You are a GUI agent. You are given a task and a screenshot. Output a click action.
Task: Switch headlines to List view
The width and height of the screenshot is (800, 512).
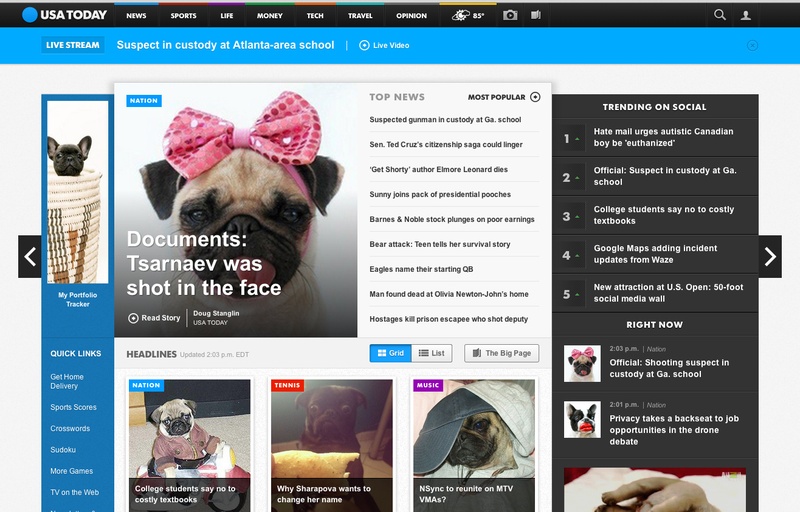[x=432, y=353]
